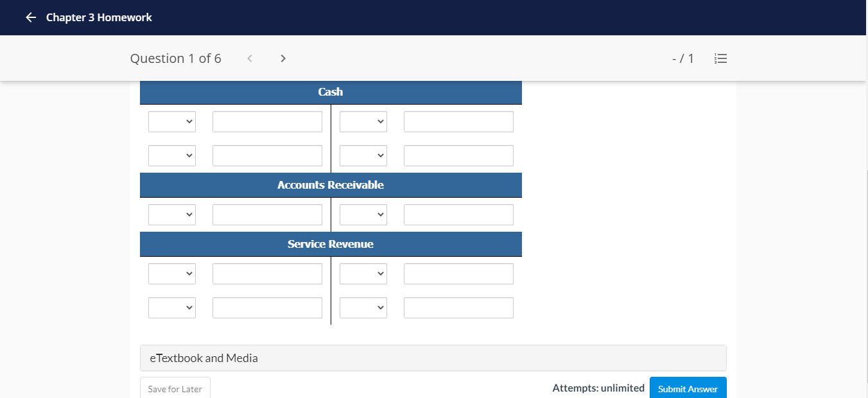Screen dimensions: 868x398
Task: Expand the eTextbook and Media section
Action: 433,358
